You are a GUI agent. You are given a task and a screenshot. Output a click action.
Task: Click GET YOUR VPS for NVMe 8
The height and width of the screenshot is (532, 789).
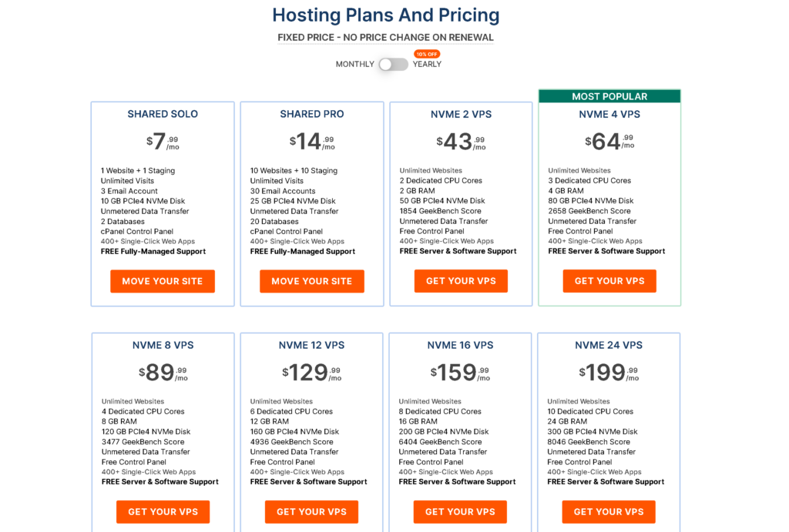(163, 511)
